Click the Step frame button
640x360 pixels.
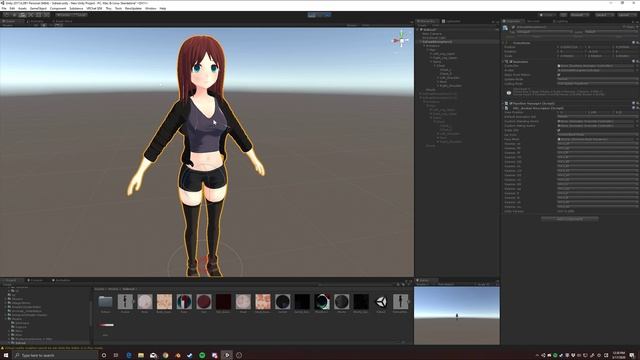pyautogui.click(x=327, y=15)
